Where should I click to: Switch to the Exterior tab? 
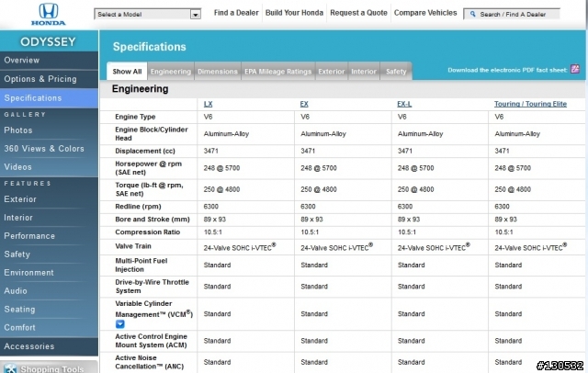[331, 72]
